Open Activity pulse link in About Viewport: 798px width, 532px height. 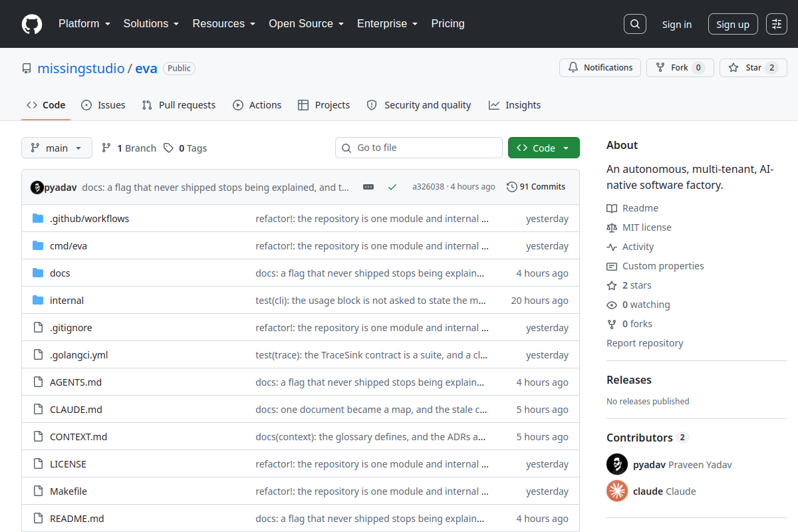(630, 247)
